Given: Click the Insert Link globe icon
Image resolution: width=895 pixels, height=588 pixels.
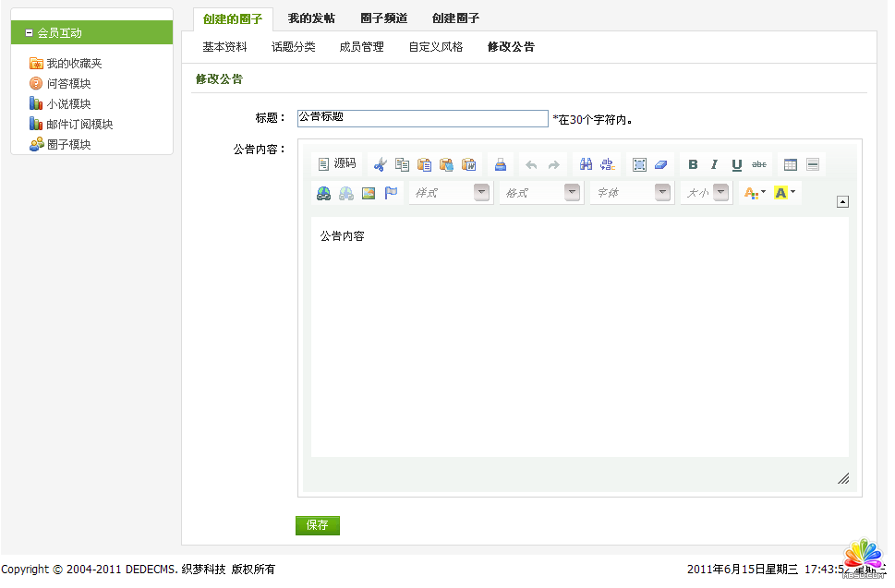Looking at the screenshot, I should [323, 193].
